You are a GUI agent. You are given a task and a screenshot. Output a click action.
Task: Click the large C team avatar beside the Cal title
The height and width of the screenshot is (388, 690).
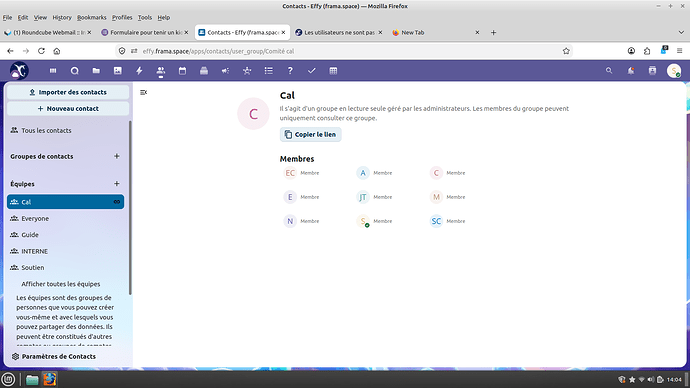[253, 114]
